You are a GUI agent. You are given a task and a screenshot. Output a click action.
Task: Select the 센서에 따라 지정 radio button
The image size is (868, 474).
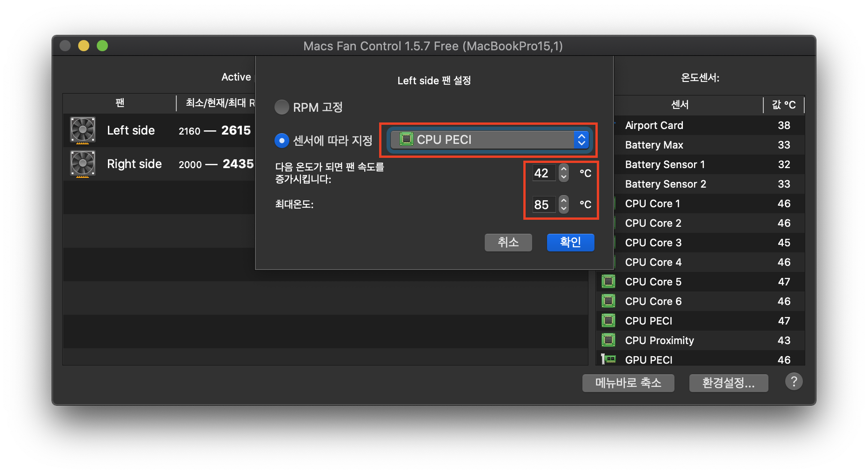[x=282, y=140]
